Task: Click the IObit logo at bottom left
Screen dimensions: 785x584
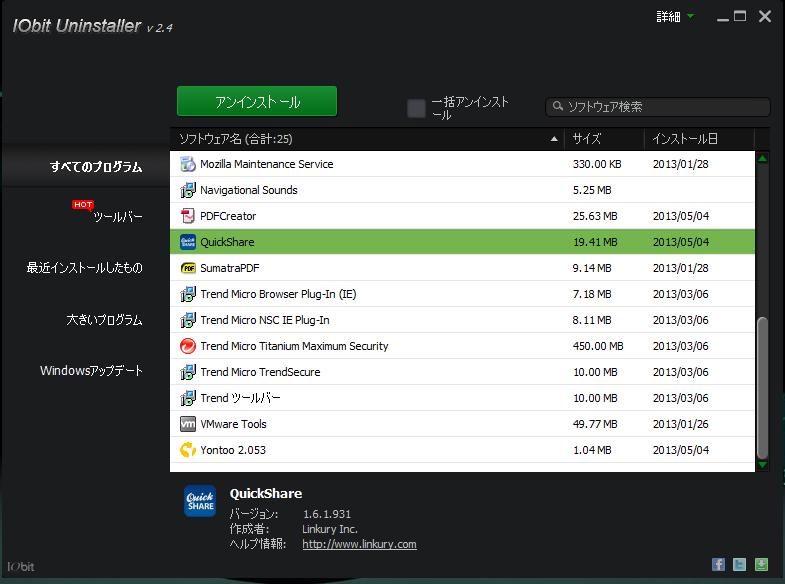Action: pyautogui.click(x=21, y=566)
